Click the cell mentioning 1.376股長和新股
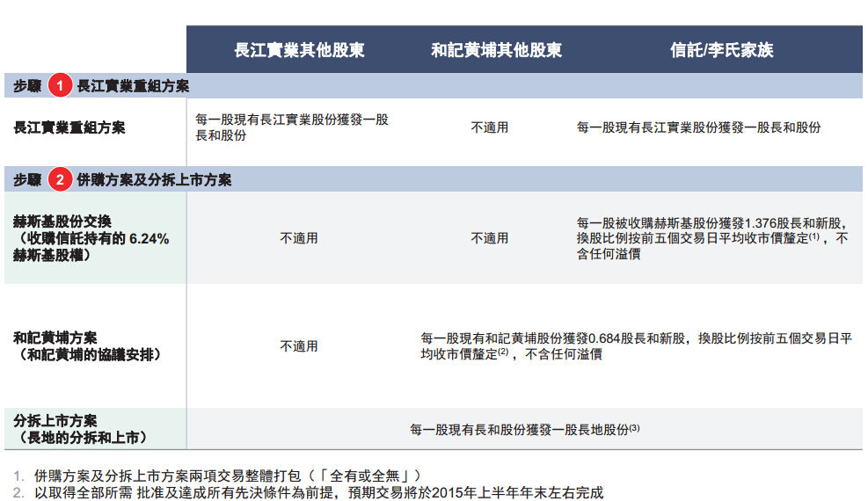868x501 pixels. pos(712,238)
